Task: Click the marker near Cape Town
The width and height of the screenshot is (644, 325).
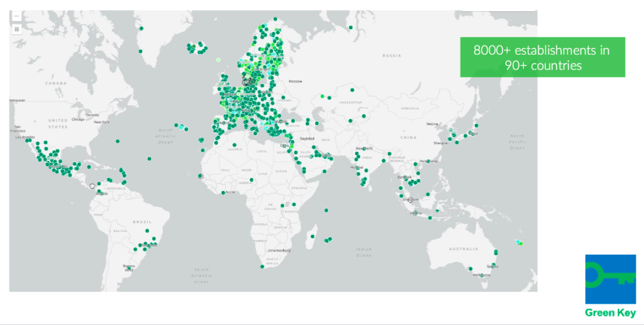Action: 262,267
